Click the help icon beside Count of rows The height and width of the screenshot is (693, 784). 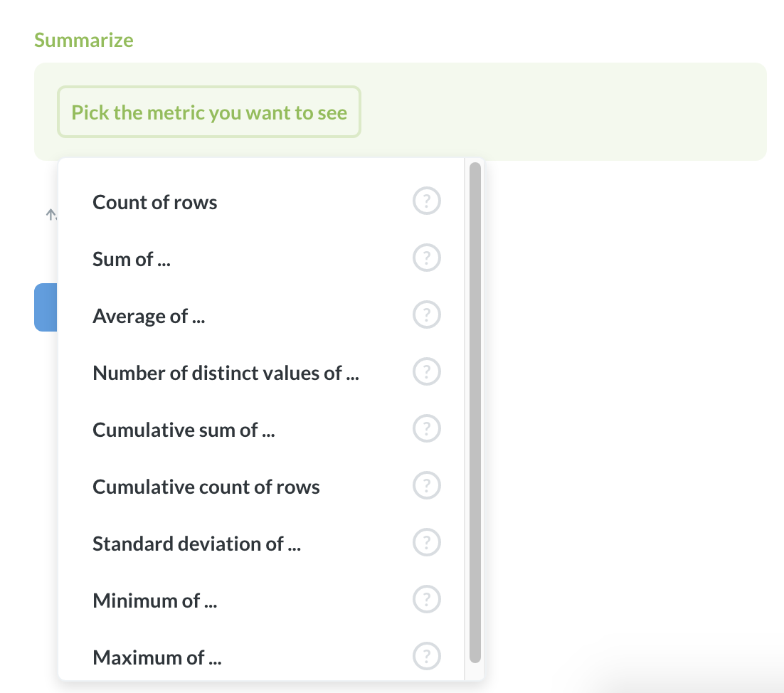coord(425,201)
